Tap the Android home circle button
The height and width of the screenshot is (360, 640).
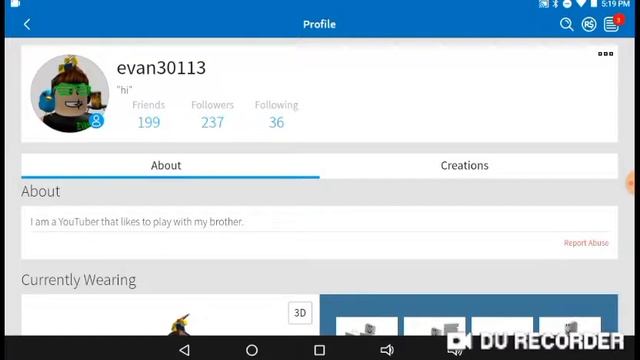(252, 350)
